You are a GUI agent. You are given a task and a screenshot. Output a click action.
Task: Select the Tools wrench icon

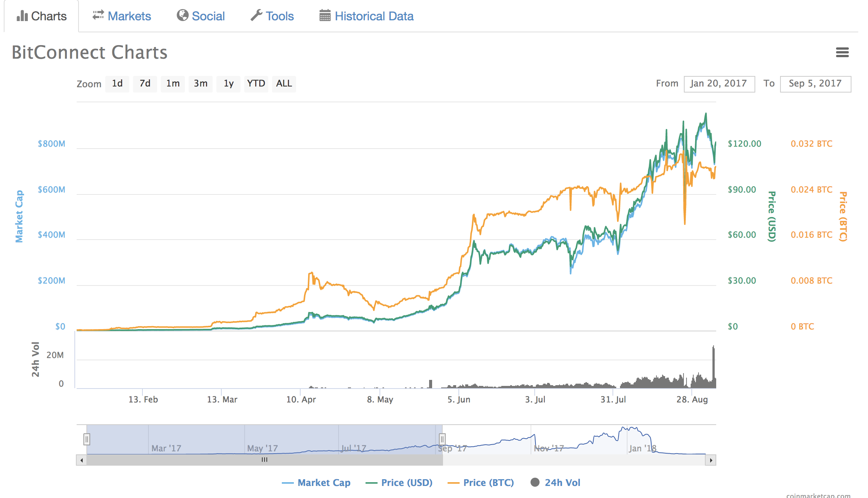(257, 15)
